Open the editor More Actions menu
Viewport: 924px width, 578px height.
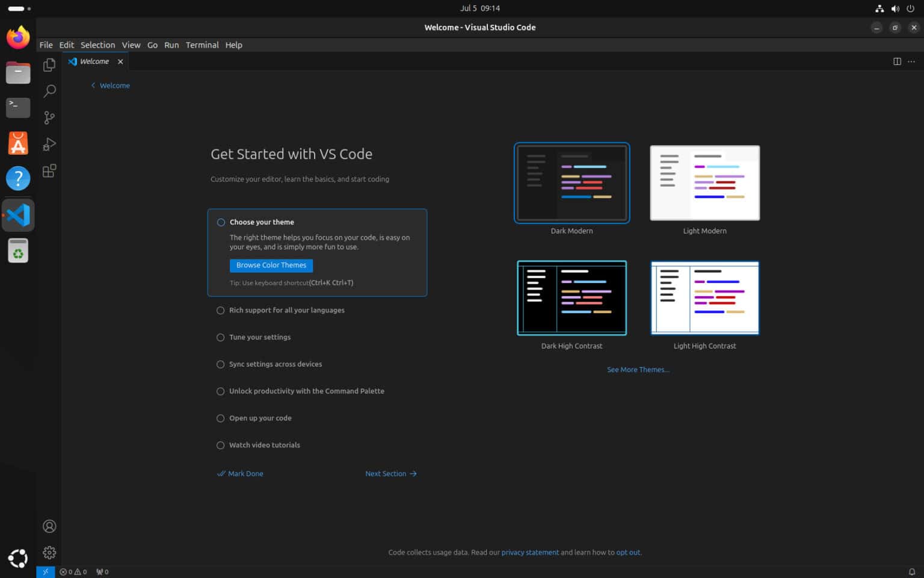point(911,61)
